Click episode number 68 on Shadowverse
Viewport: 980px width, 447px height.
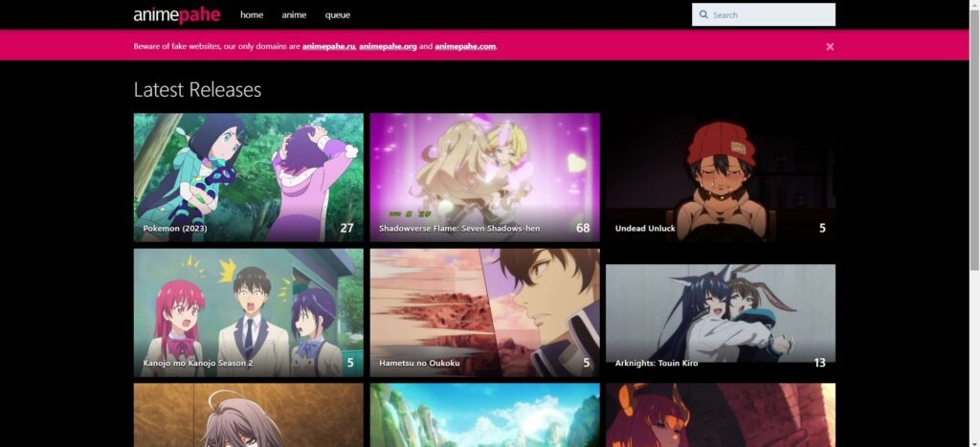(583, 228)
